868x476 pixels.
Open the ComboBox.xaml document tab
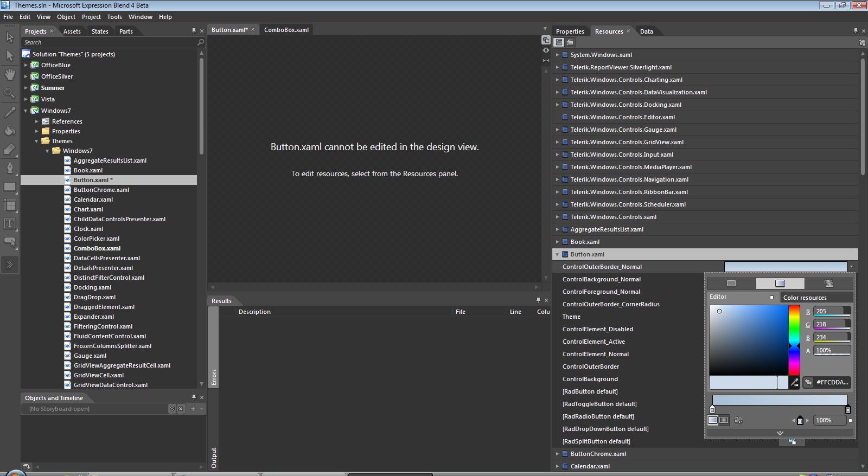[x=286, y=30]
